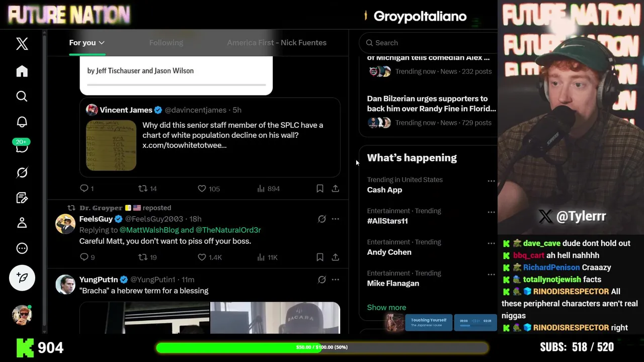Open Dr. Groyper reposted label
The image size is (644, 362).
tap(125, 208)
